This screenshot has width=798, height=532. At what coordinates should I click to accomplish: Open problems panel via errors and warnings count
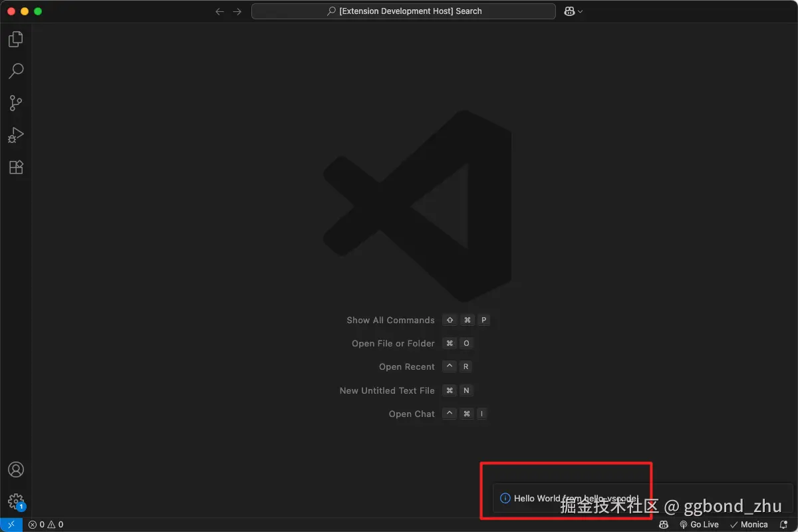(46, 525)
